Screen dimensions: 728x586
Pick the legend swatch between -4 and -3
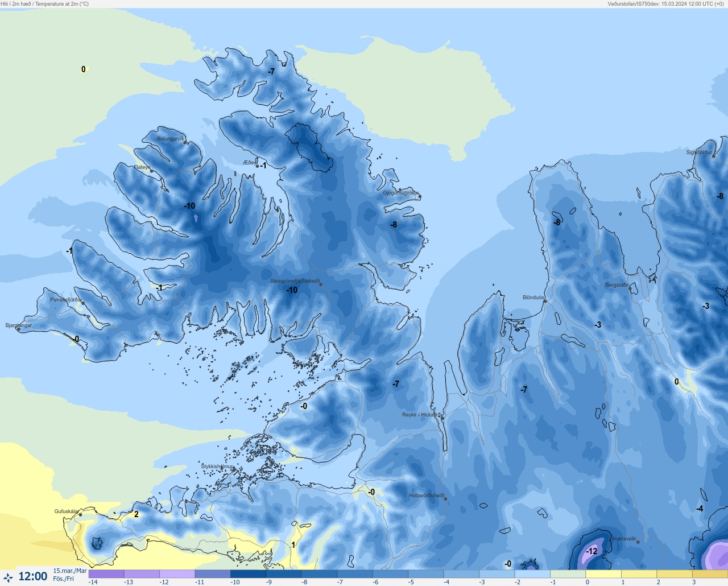tap(461, 574)
